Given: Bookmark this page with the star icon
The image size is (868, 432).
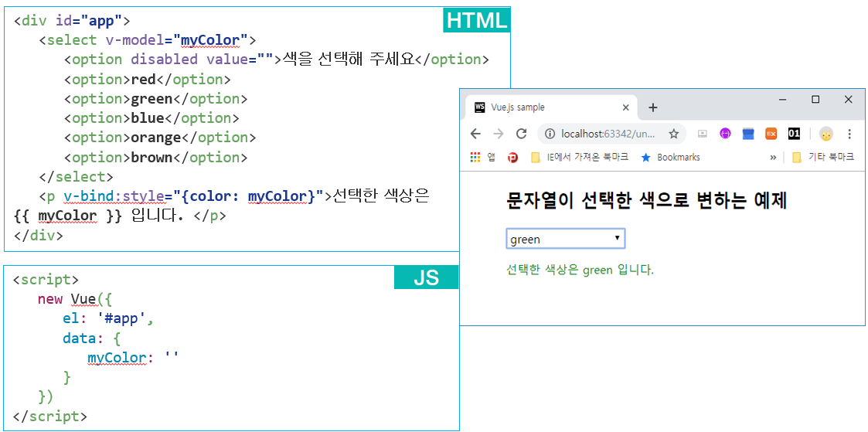Looking at the screenshot, I should 674,134.
